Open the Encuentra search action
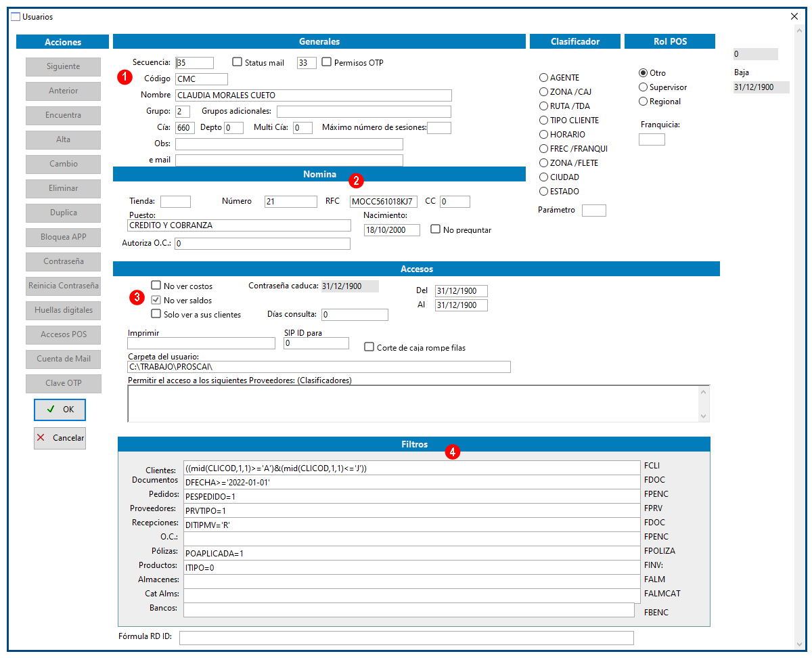Screen dimensions: 812x658 point(63,115)
